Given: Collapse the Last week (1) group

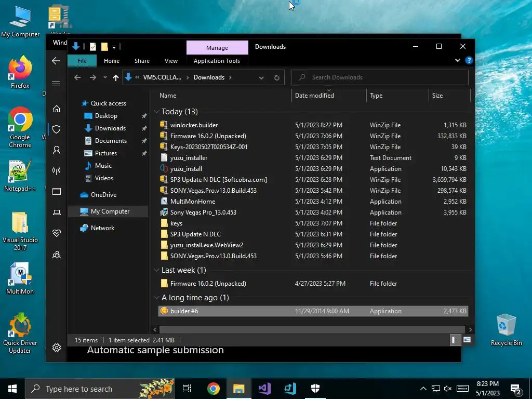Looking at the screenshot, I should pos(156,270).
